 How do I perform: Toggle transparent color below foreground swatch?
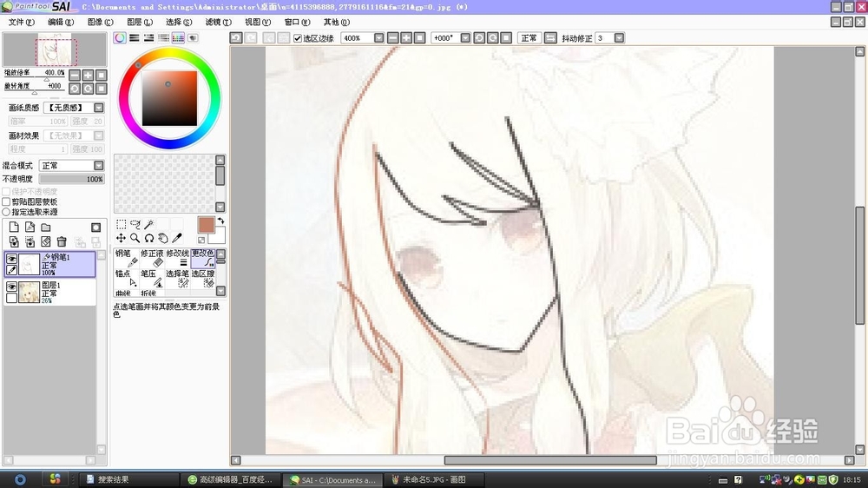click(x=201, y=240)
